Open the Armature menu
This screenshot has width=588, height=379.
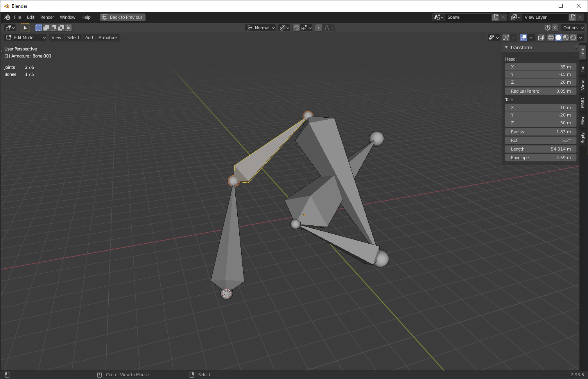[108, 38]
